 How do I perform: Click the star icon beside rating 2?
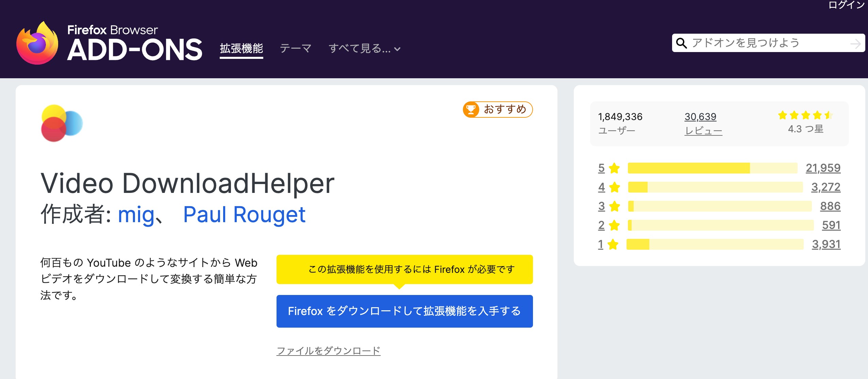(614, 225)
